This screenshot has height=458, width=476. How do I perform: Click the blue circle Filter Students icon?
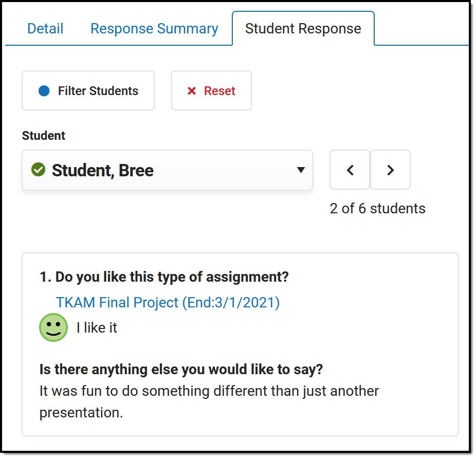click(x=44, y=91)
